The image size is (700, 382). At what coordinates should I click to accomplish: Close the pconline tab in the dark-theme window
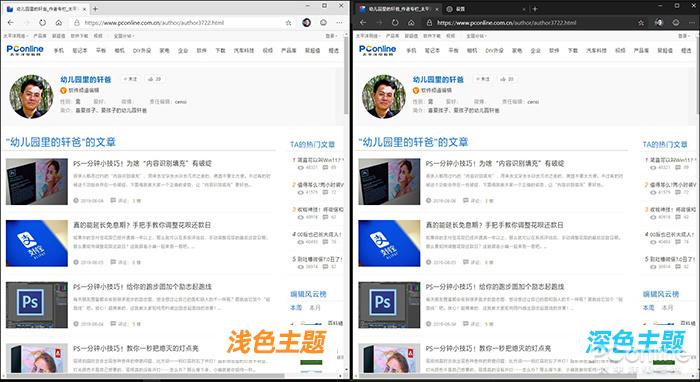[x=437, y=8]
